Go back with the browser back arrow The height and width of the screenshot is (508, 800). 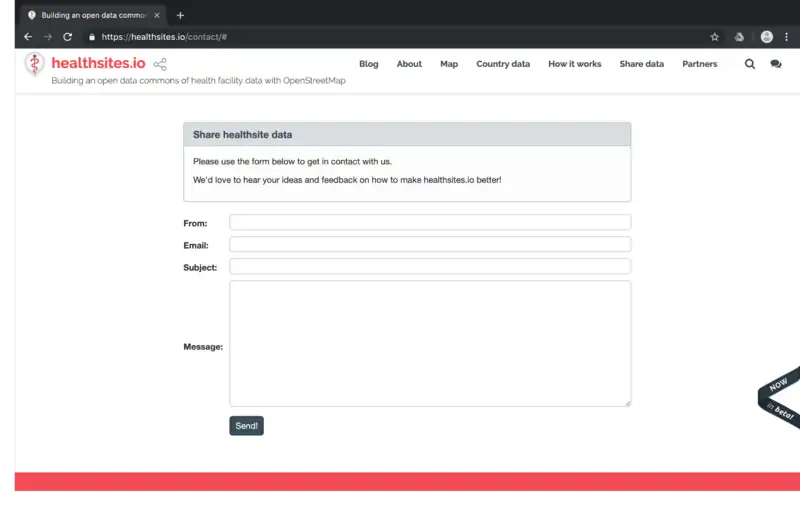click(x=28, y=37)
